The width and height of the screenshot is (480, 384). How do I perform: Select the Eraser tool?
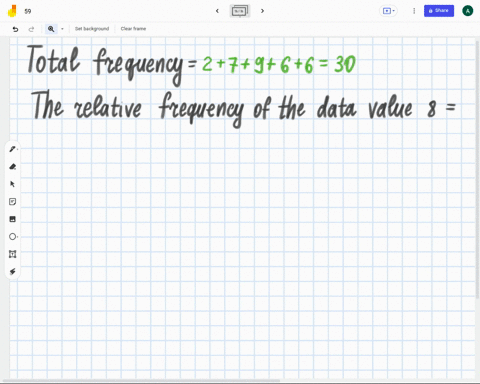pyautogui.click(x=13, y=166)
